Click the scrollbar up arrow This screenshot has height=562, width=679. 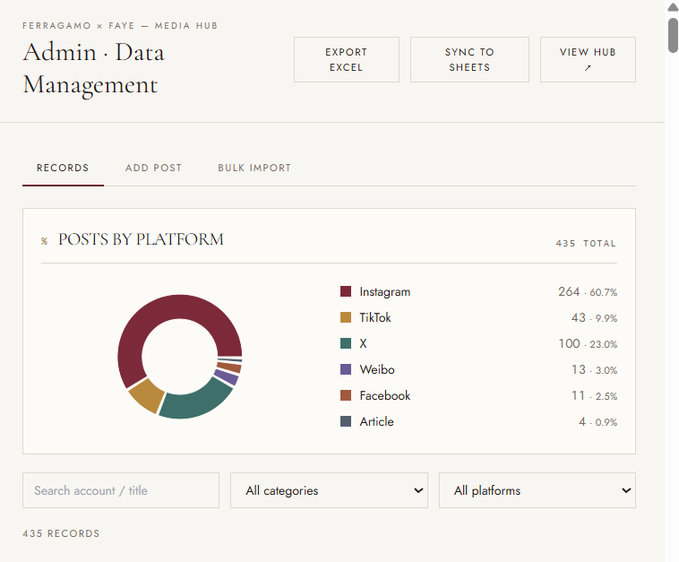coord(673,7)
